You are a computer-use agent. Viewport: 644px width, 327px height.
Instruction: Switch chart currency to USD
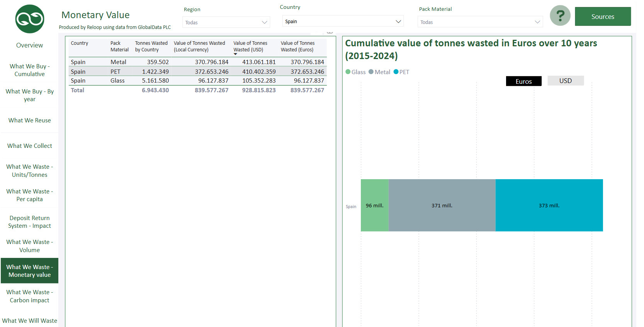[x=566, y=81]
